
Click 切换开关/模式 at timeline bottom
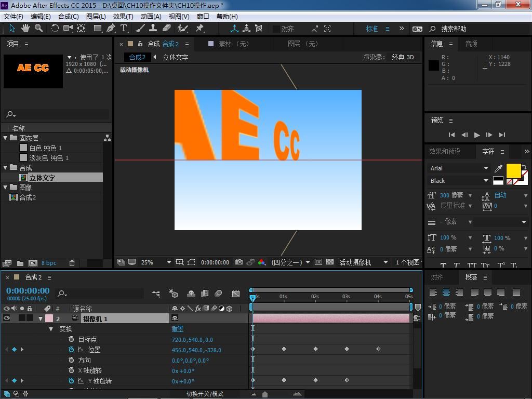205,394
